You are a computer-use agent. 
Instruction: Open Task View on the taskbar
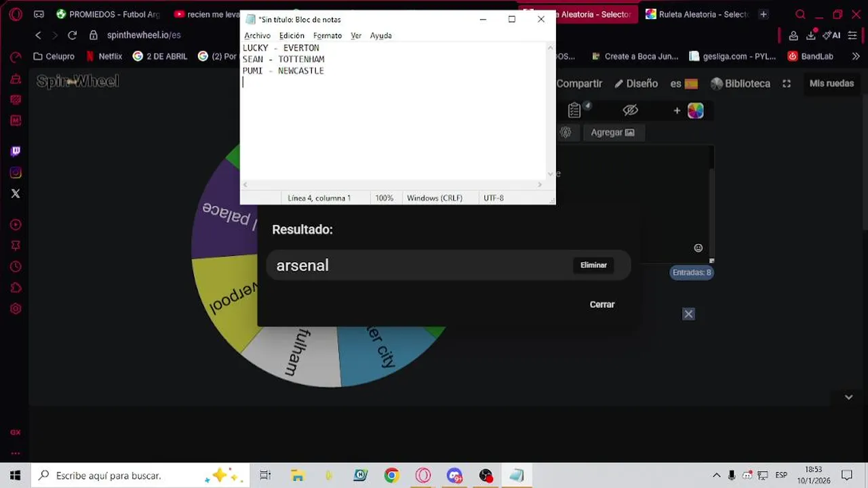(265, 476)
